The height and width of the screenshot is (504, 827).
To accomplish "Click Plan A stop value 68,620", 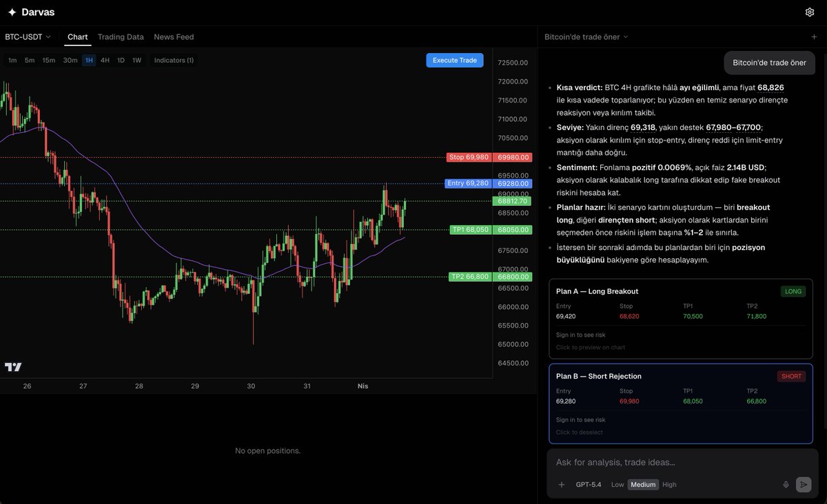I will click(x=629, y=317).
